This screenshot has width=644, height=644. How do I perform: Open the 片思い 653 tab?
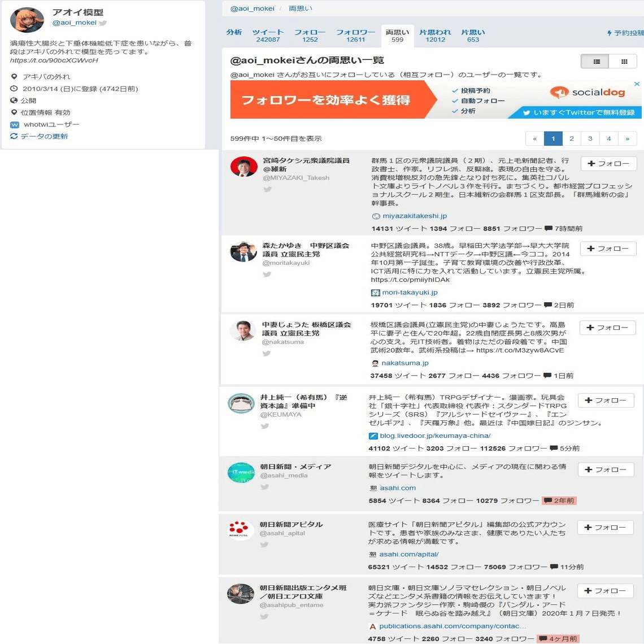tap(473, 36)
